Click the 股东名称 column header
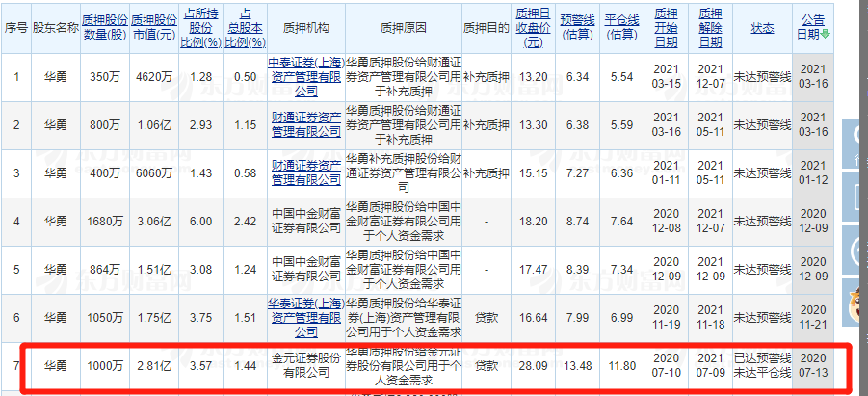Image resolution: width=868 pixels, height=396 pixels. (55, 28)
